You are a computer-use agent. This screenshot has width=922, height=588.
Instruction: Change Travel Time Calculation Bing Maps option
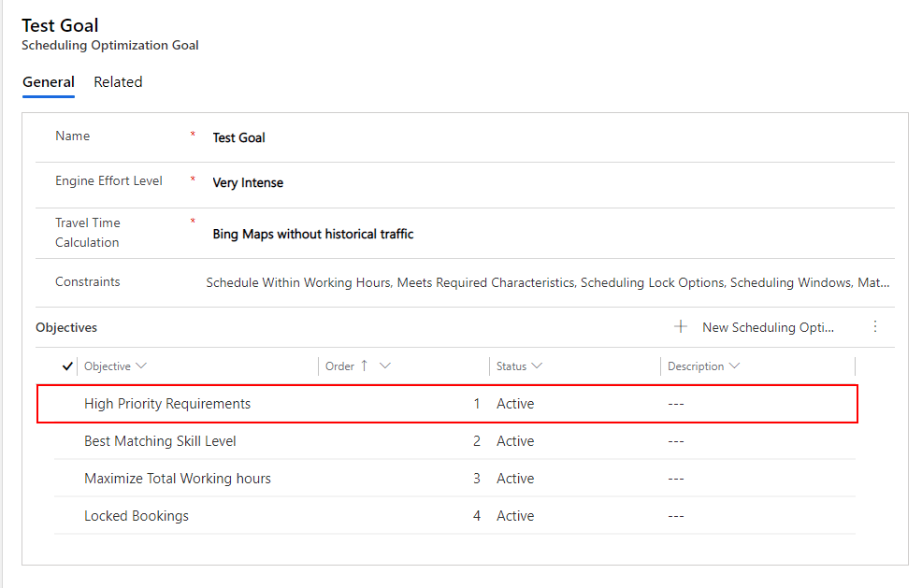coord(313,234)
